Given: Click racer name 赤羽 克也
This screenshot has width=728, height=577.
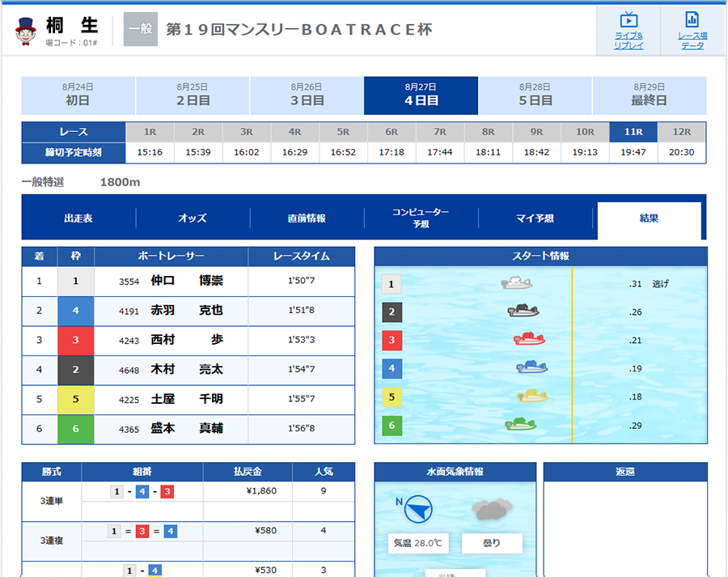Looking at the screenshot, I should pos(187,310).
